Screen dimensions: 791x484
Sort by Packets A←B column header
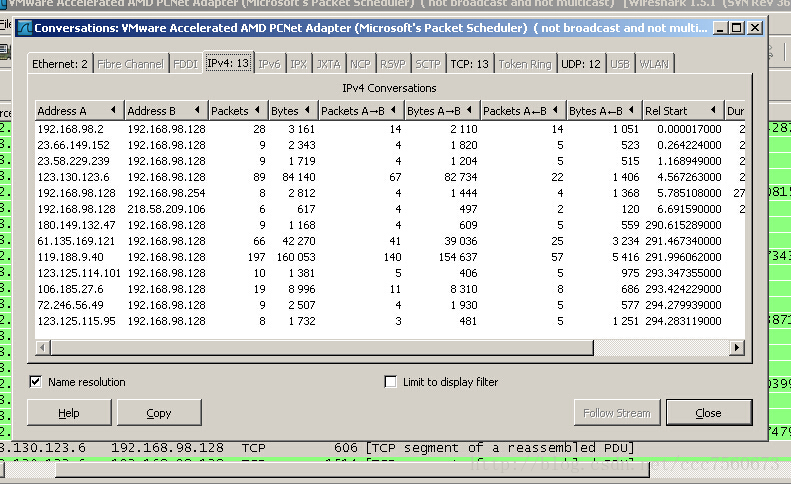(523, 111)
